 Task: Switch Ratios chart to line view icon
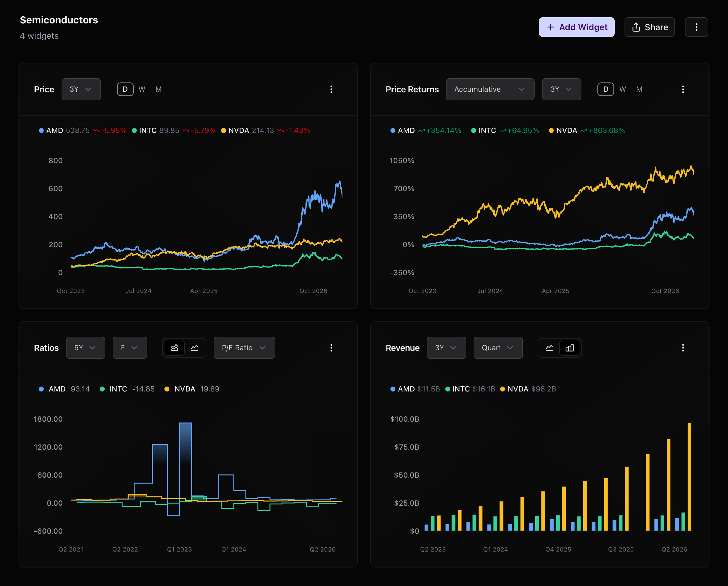click(195, 348)
